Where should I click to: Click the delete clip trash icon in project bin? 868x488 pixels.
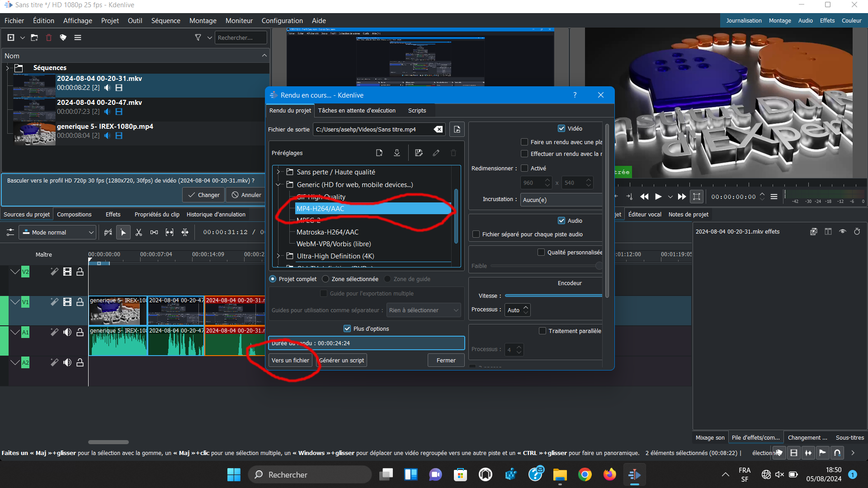tap(49, 38)
